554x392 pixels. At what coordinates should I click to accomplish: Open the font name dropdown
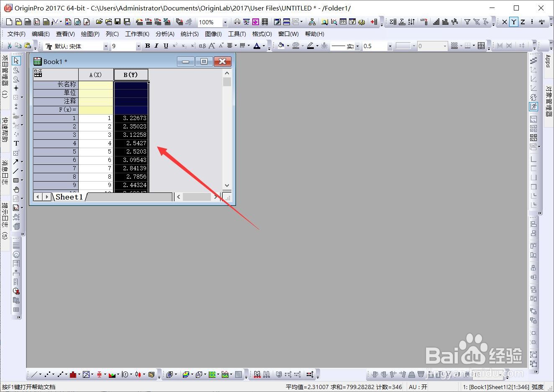click(106, 46)
